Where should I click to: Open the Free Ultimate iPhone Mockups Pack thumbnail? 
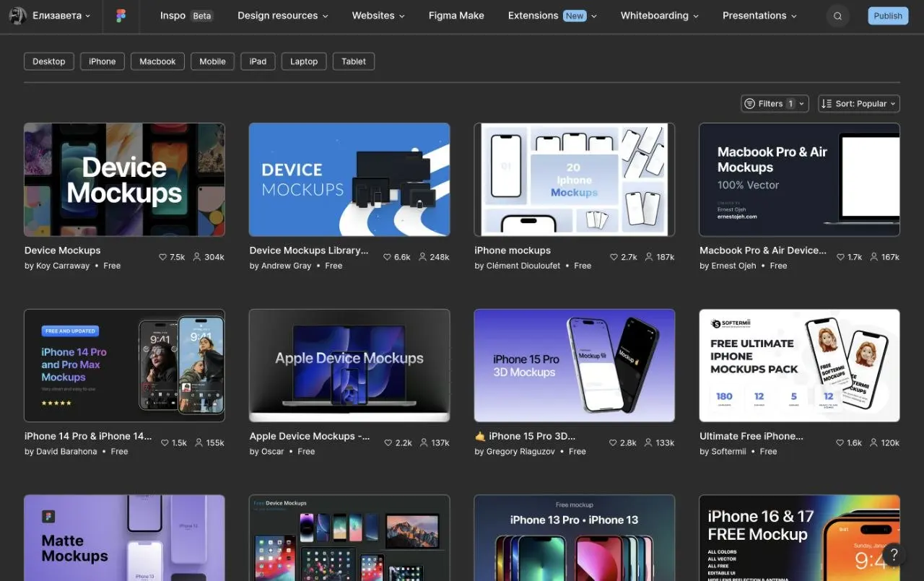pos(800,366)
